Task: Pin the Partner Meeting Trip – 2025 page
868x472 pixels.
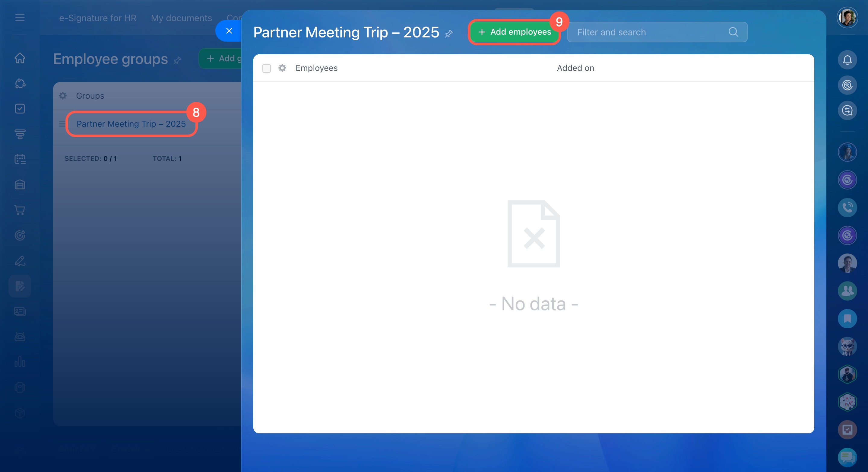Action: [448, 34]
